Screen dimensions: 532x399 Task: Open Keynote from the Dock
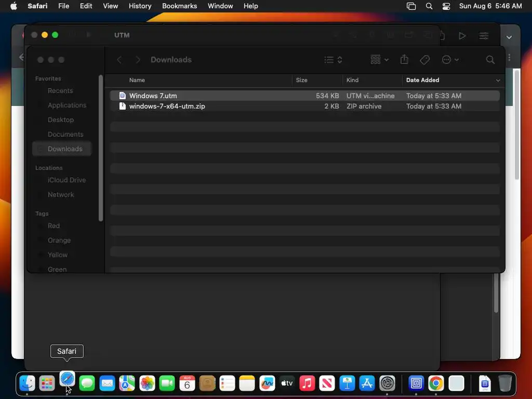347,383
